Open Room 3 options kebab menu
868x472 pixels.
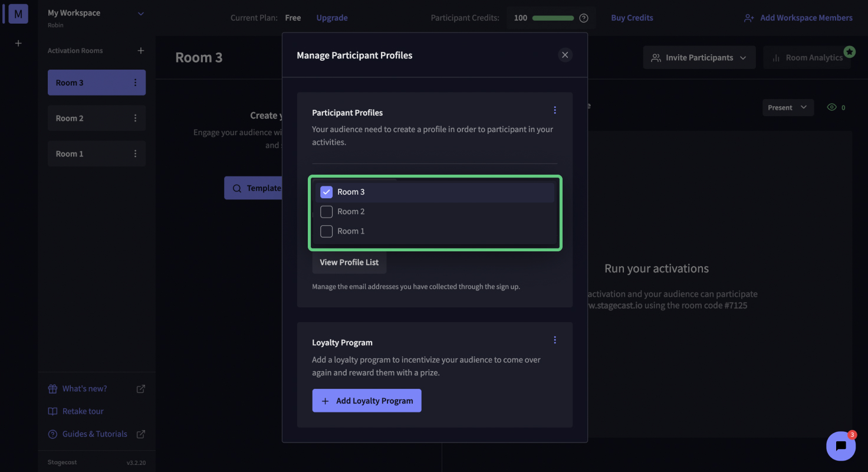pos(135,83)
